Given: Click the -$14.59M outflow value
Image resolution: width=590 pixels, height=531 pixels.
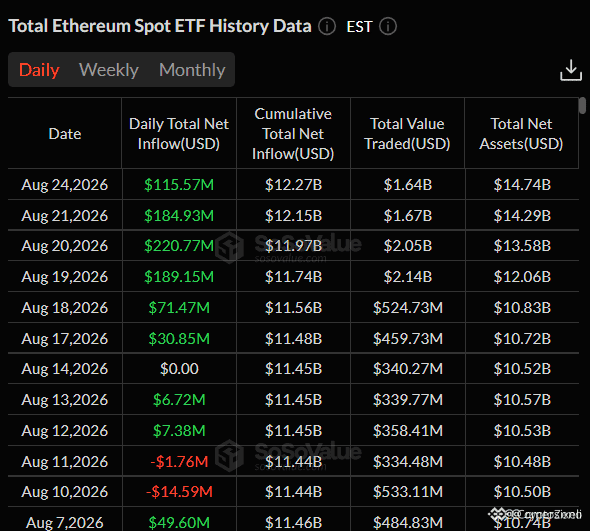Looking at the screenshot, I should click(x=179, y=492).
